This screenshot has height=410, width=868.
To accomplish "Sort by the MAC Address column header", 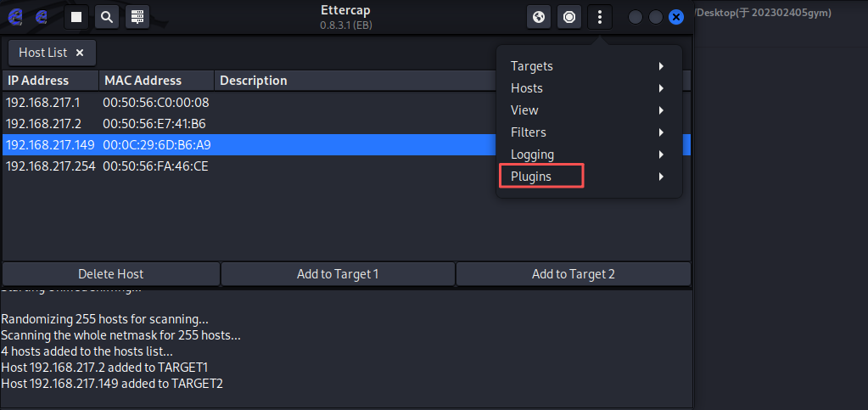I will click(x=143, y=81).
